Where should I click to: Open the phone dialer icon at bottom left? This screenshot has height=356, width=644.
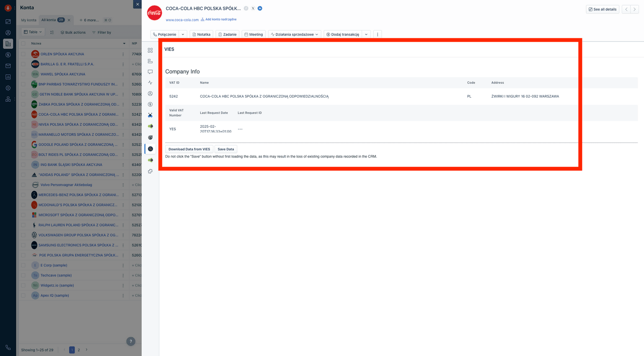point(8,347)
